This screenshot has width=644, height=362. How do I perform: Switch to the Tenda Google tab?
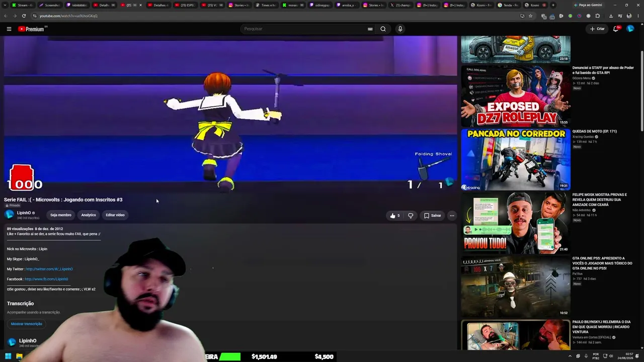coord(508,5)
